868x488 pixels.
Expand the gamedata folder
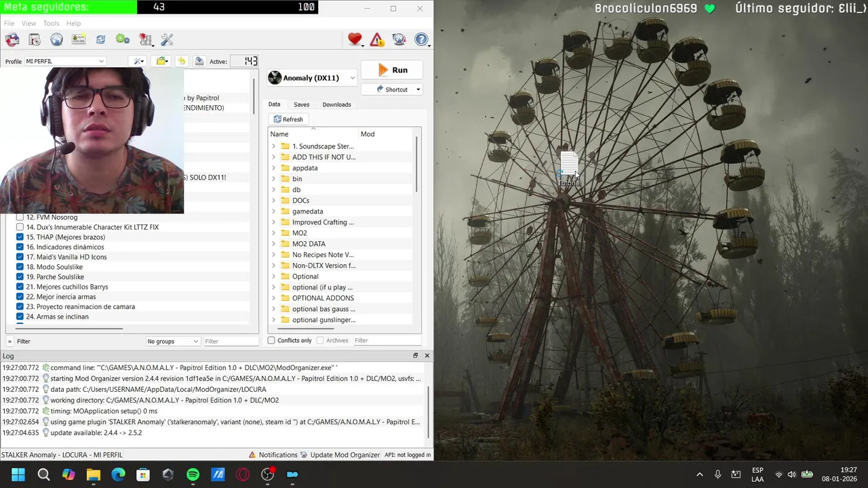coord(274,211)
